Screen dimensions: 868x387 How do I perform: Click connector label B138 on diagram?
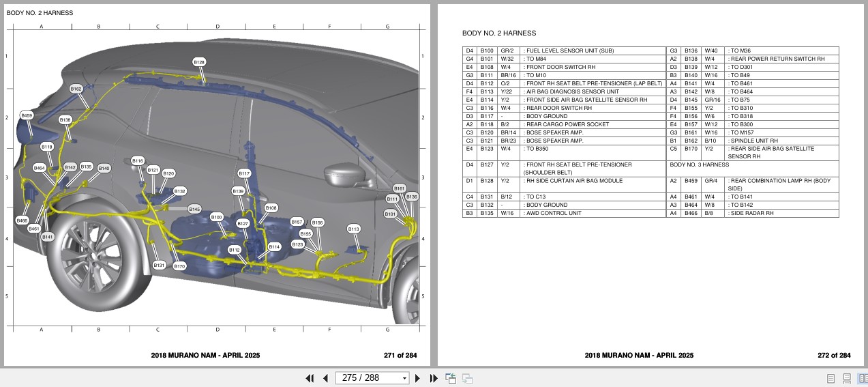tap(65, 119)
